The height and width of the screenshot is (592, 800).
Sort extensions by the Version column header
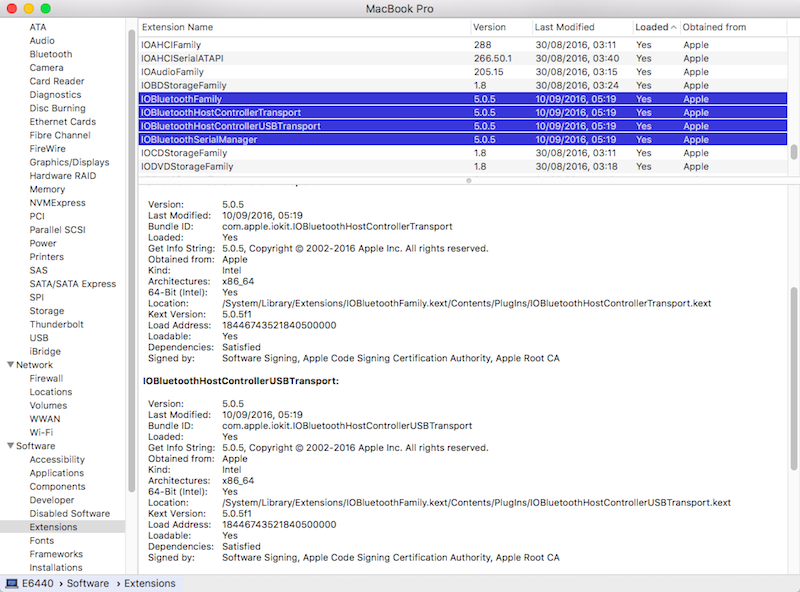tap(498, 27)
